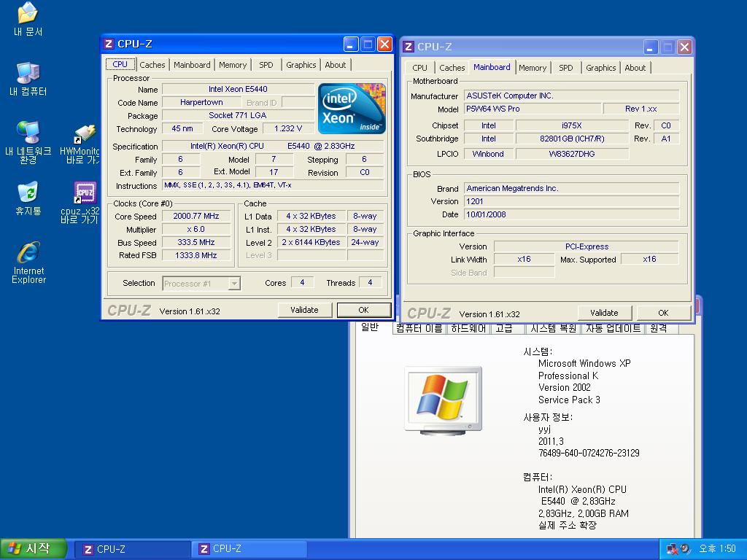
Task: Click the CPU-Z title icon in right window
Action: (409, 47)
